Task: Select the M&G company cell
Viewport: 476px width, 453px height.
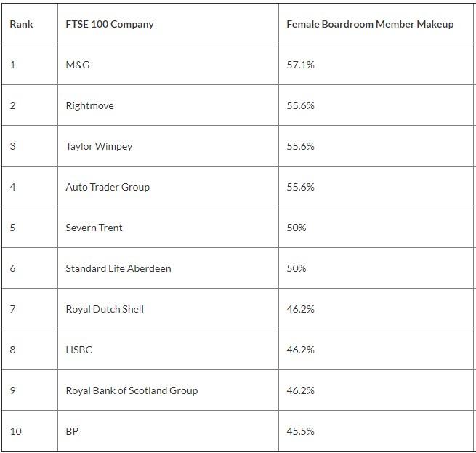Action: pyautogui.click(x=77, y=65)
